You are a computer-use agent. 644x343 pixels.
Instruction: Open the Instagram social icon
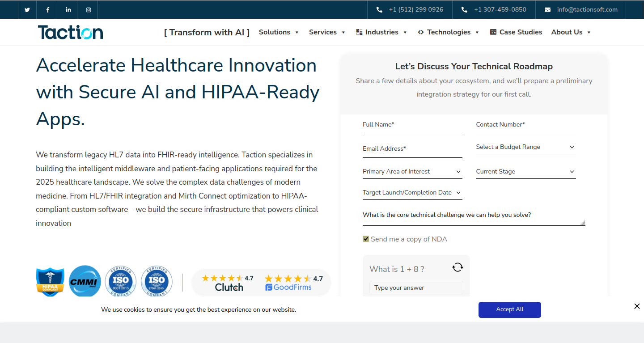[x=88, y=10]
